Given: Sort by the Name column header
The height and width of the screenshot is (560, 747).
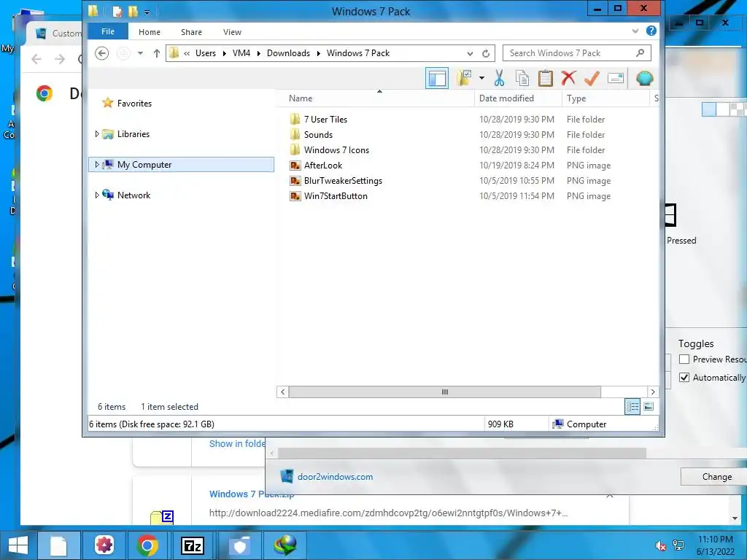Looking at the screenshot, I should [301, 98].
